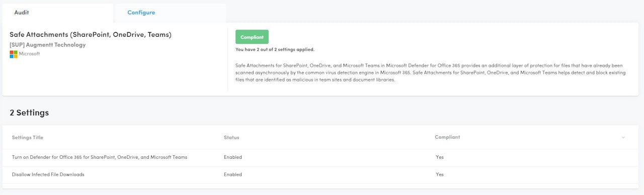Click the 2 Settings section heading
Viewport: 644px width, 195px height.
(29, 113)
